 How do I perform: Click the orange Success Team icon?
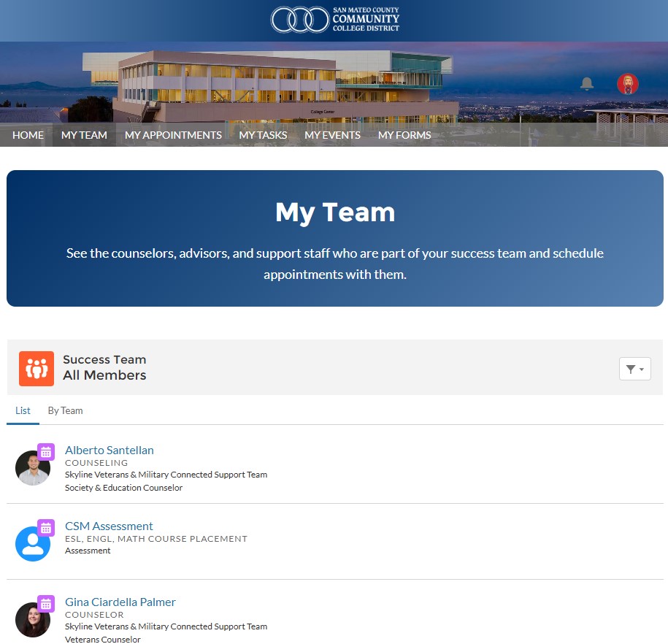[37, 369]
